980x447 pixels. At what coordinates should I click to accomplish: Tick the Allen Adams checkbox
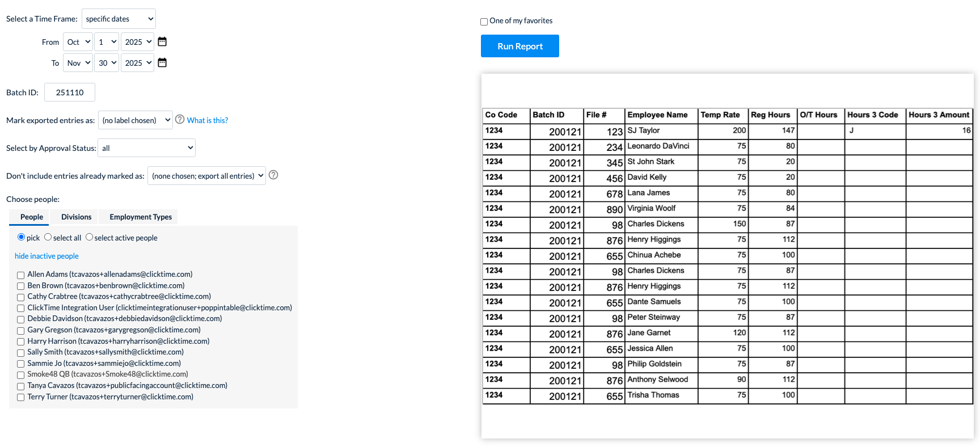click(x=20, y=275)
